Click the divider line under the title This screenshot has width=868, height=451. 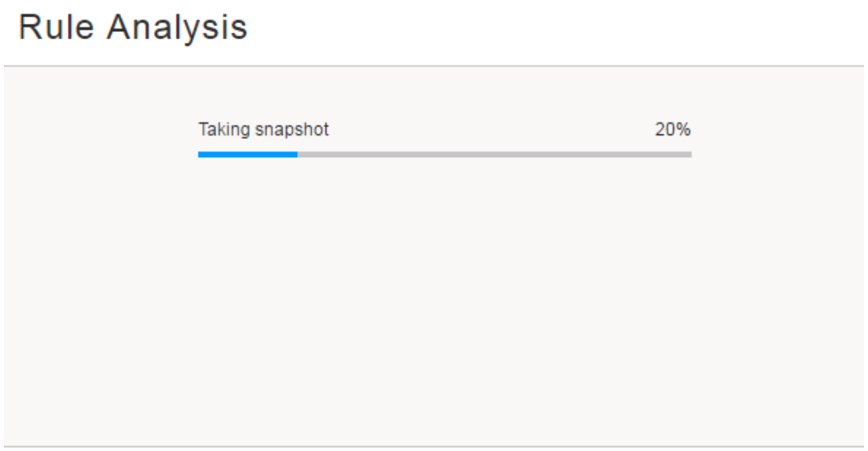click(434, 66)
